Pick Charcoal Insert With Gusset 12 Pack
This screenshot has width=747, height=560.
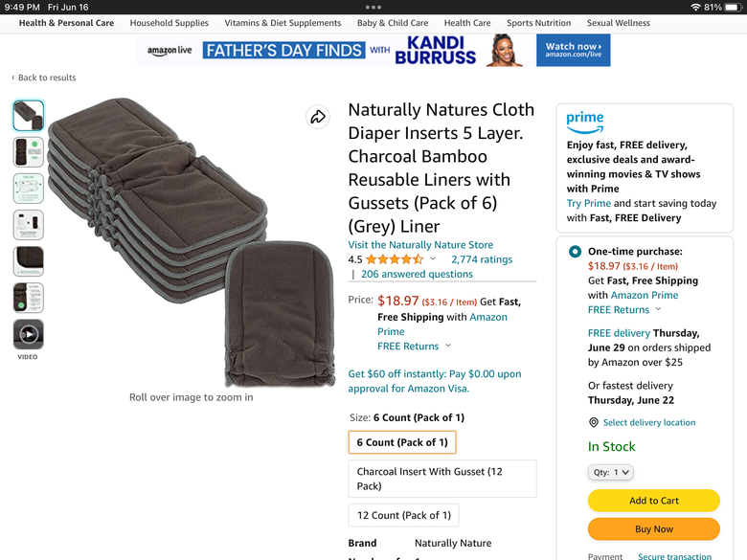tap(441, 479)
